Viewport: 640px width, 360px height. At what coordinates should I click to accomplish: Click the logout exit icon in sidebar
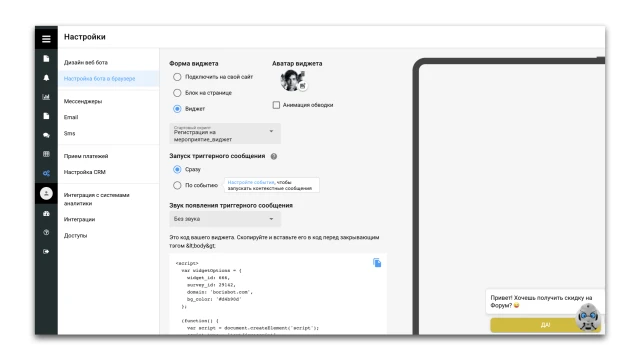(46, 251)
